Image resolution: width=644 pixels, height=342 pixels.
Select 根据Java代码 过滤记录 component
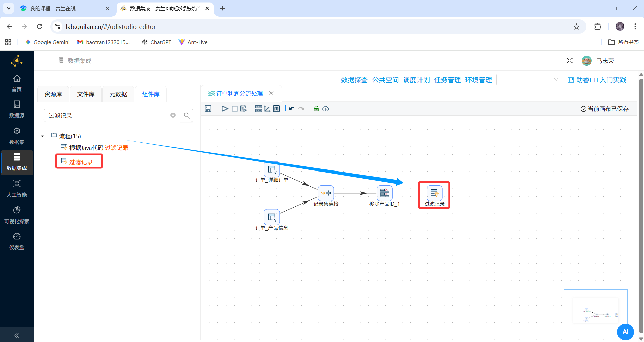(x=95, y=148)
